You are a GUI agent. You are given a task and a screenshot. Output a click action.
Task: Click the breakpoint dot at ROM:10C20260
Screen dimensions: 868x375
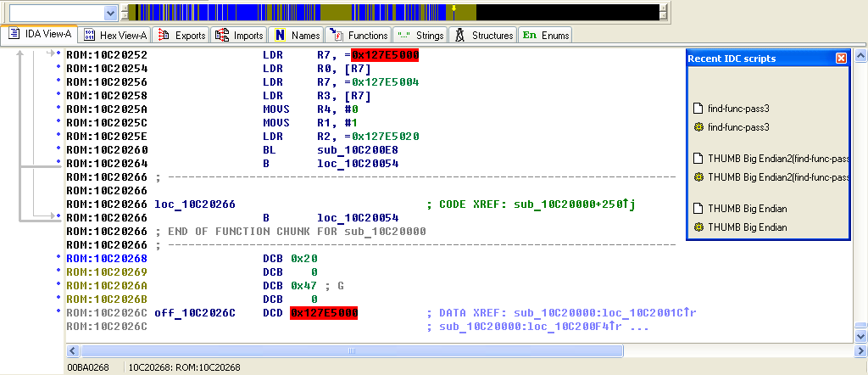pyautogui.click(x=59, y=149)
